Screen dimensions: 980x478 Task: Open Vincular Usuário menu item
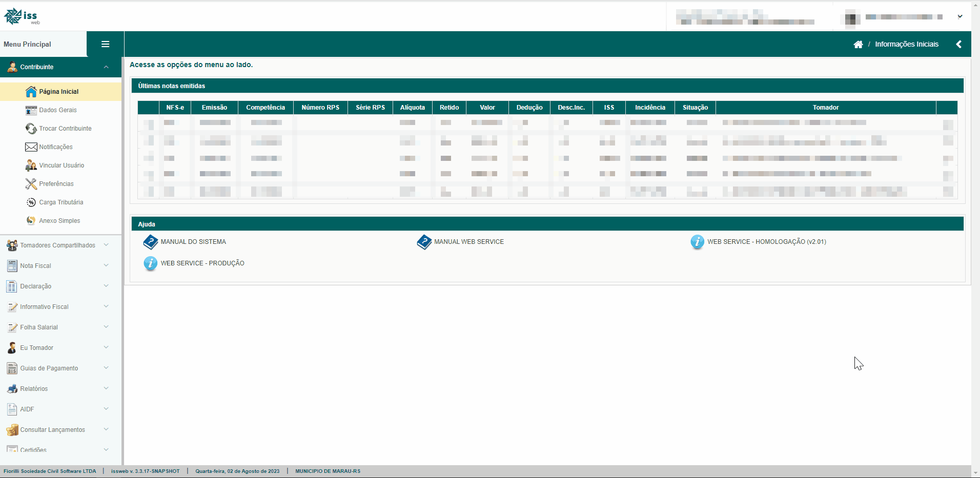click(62, 165)
